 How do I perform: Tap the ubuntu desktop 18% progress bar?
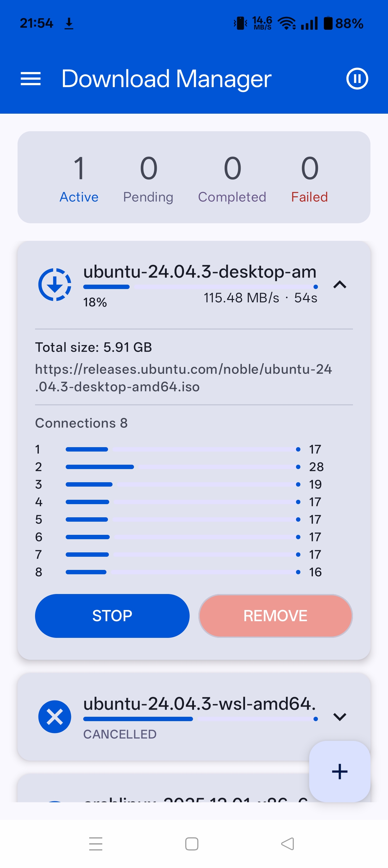pyautogui.click(x=200, y=287)
